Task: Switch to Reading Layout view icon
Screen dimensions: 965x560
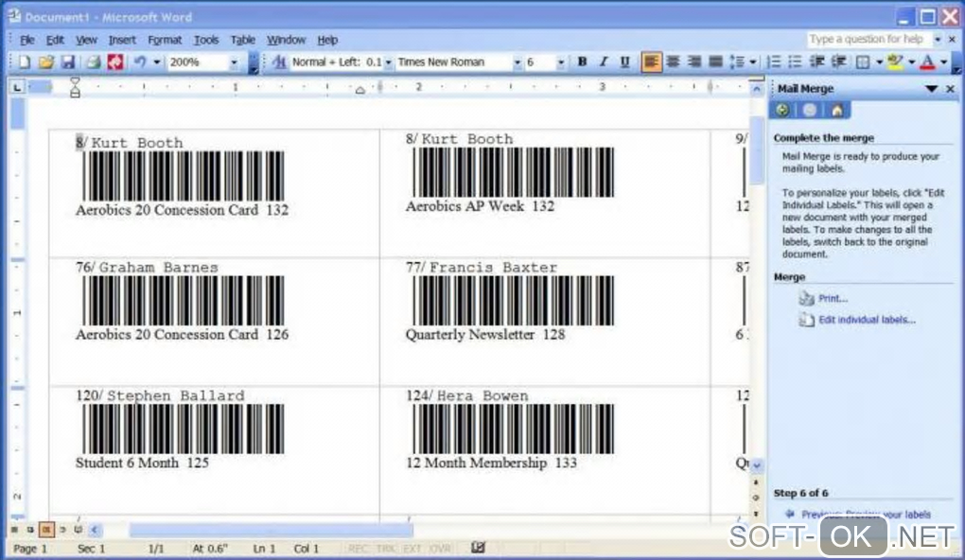Action: (x=79, y=529)
